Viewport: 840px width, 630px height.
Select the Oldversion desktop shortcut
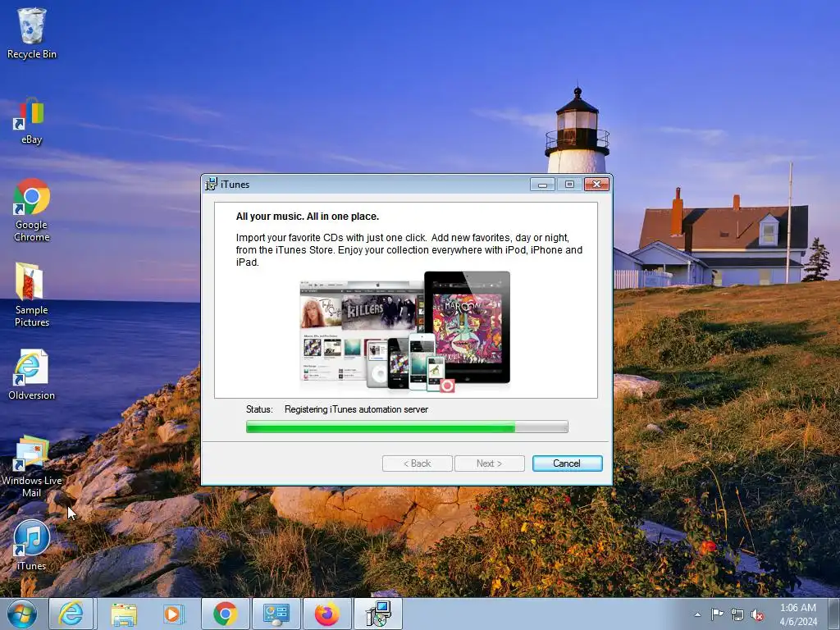tap(32, 375)
